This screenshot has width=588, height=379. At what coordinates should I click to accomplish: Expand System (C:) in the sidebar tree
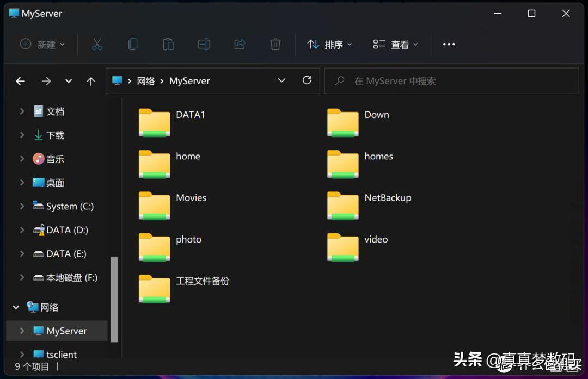(21, 206)
